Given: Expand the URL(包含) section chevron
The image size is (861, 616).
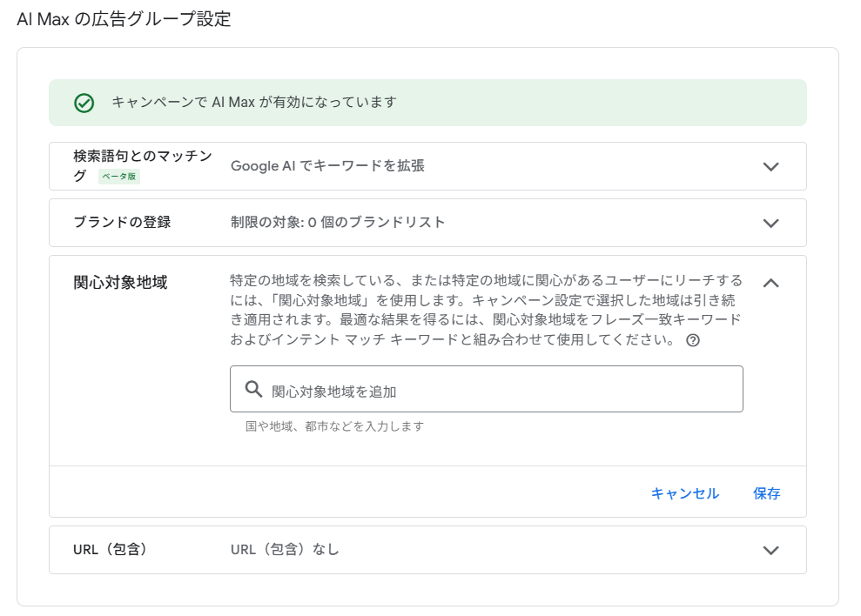Looking at the screenshot, I should (x=771, y=551).
